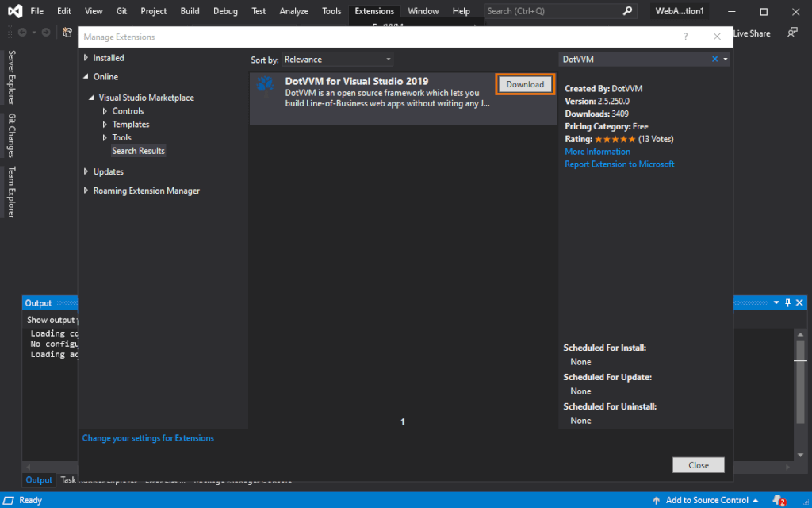Expand the Controls subcategory
The image size is (812, 508).
point(105,111)
